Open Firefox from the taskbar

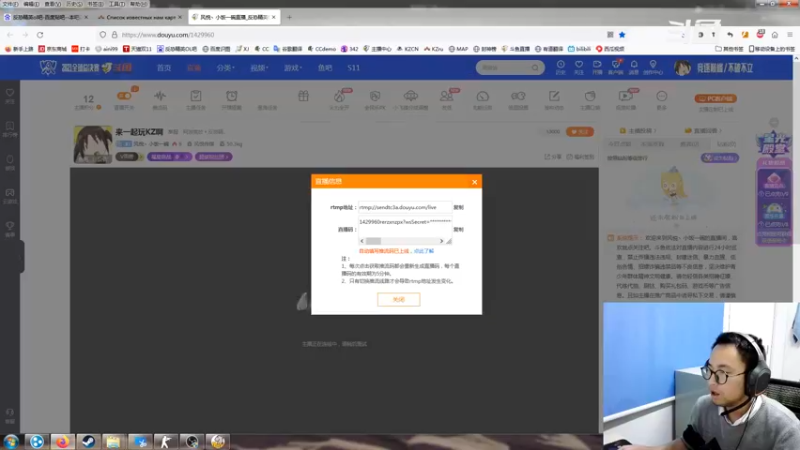(x=62, y=441)
